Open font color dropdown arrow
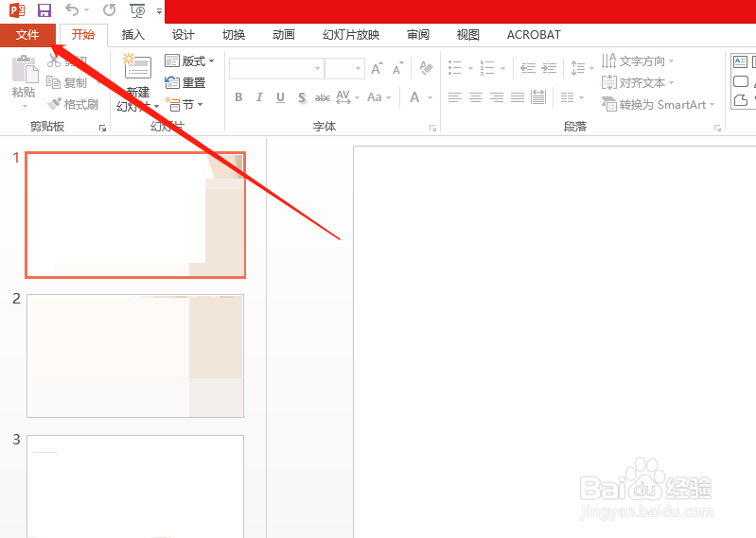Viewport: 756px width, 538px height. [431, 97]
